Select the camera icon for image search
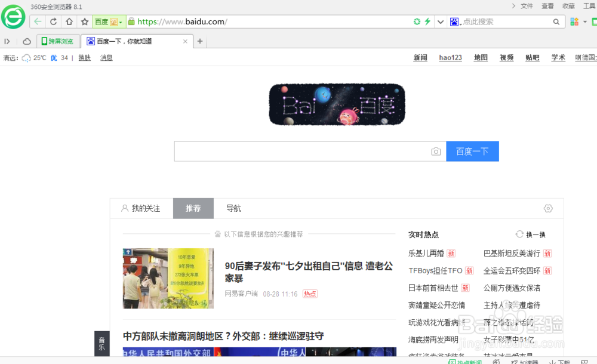Image resolution: width=597 pixels, height=364 pixels. [436, 152]
